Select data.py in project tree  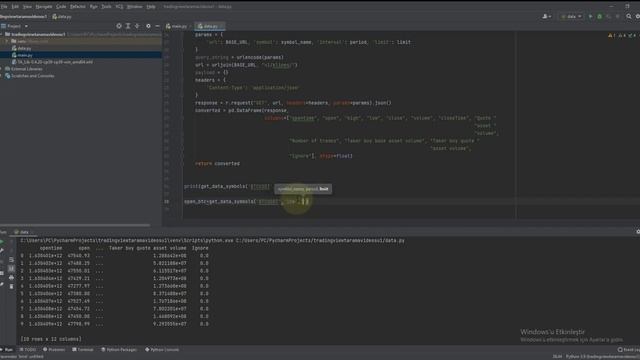(x=24, y=48)
